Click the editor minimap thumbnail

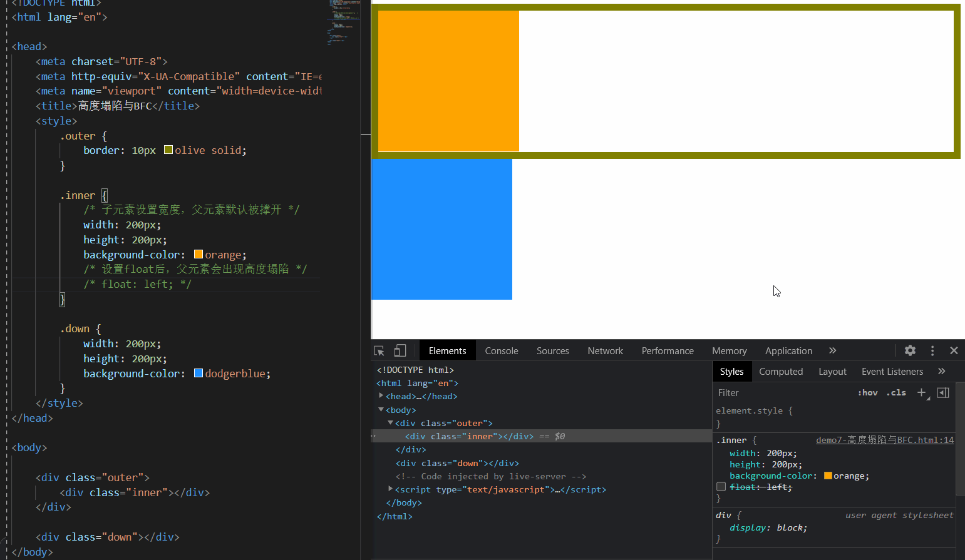coord(343,22)
